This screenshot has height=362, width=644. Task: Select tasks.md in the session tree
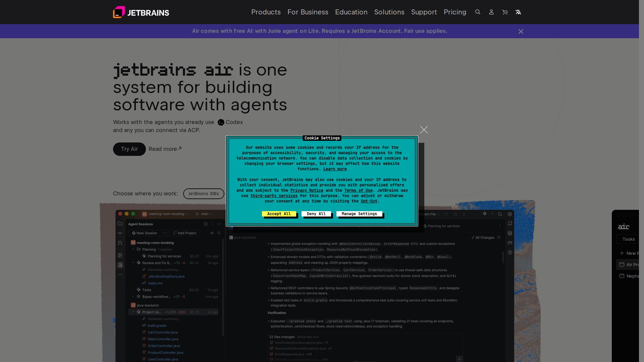(x=155, y=283)
